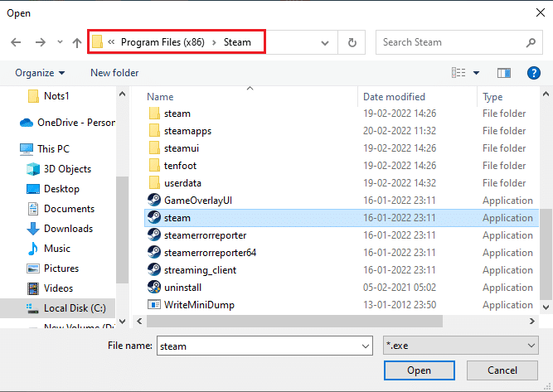Open Music in sidebar
The width and height of the screenshot is (553, 392).
48,249
